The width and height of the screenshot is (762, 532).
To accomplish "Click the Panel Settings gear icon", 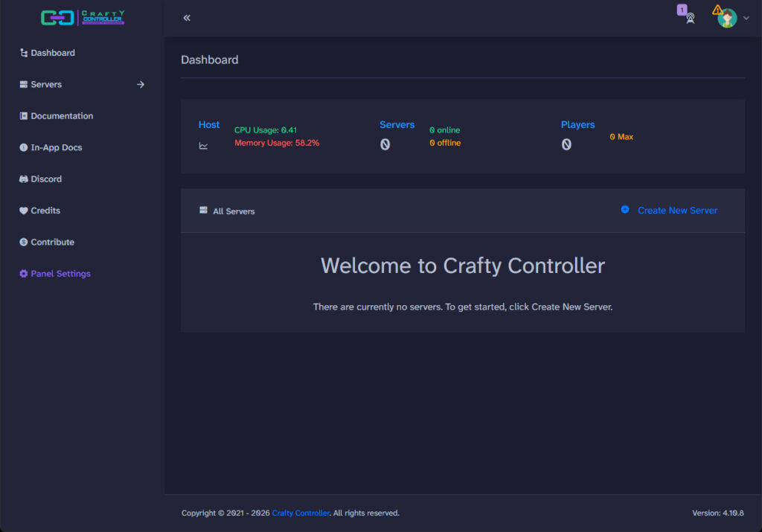I will (x=23, y=274).
